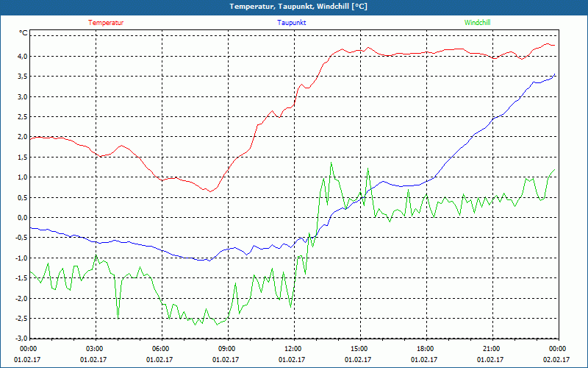Click the 4,0 y-axis value

click(x=23, y=57)
